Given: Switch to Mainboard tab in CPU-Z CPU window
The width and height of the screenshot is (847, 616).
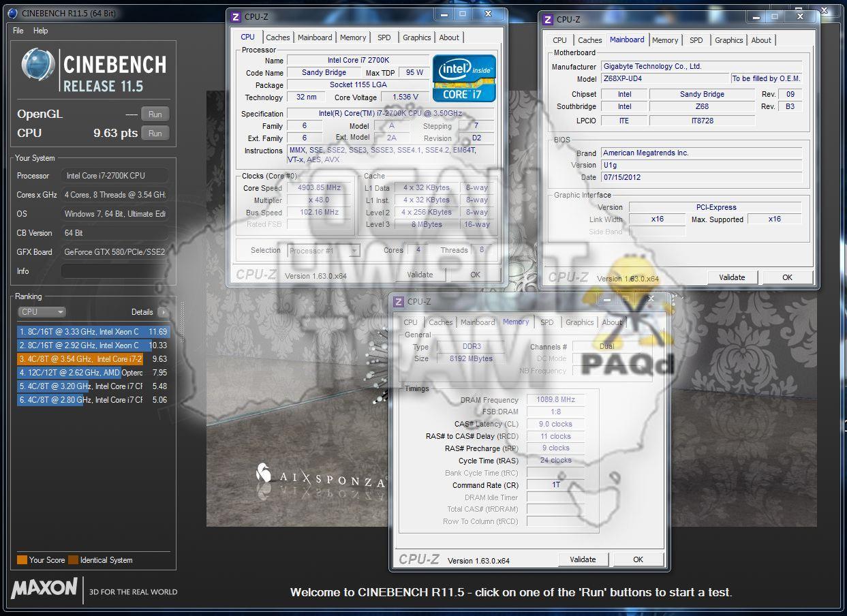Looking at the screenshot, I should pos(315,37).
